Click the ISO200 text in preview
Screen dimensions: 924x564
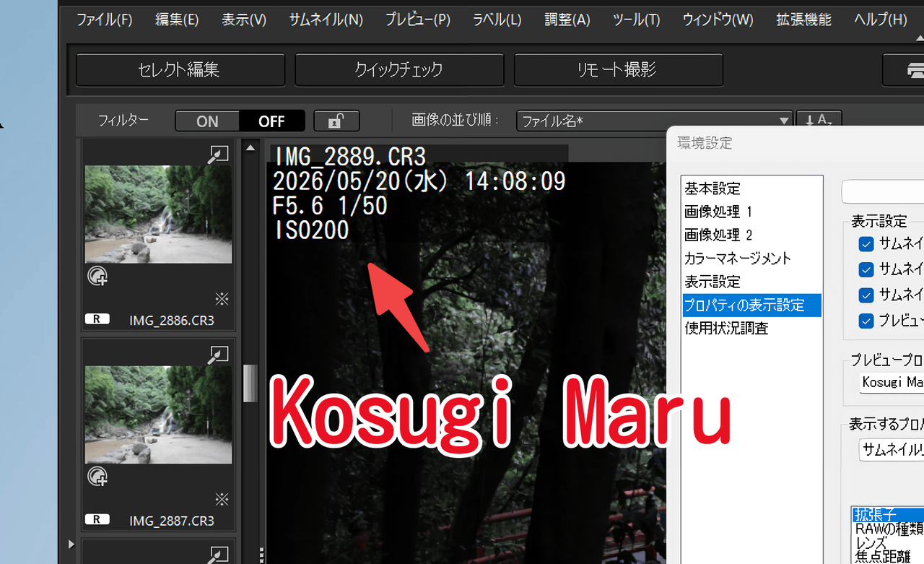[311, 230]
